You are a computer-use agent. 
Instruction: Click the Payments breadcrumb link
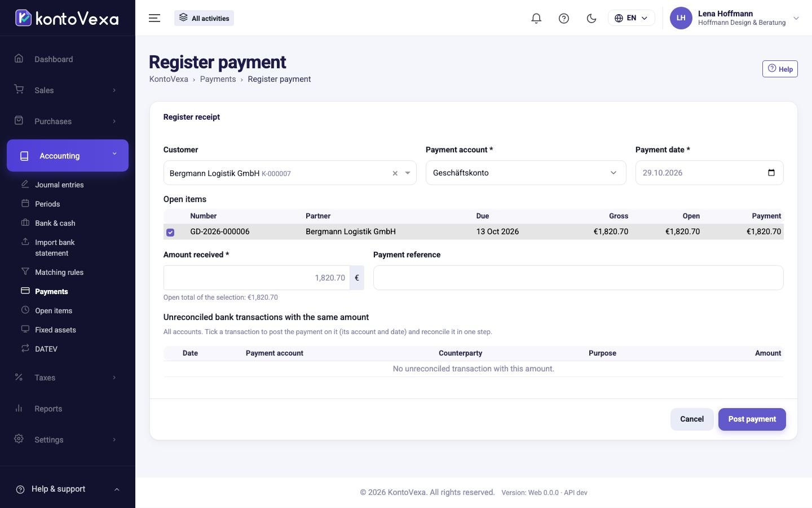tap(218, 79)
